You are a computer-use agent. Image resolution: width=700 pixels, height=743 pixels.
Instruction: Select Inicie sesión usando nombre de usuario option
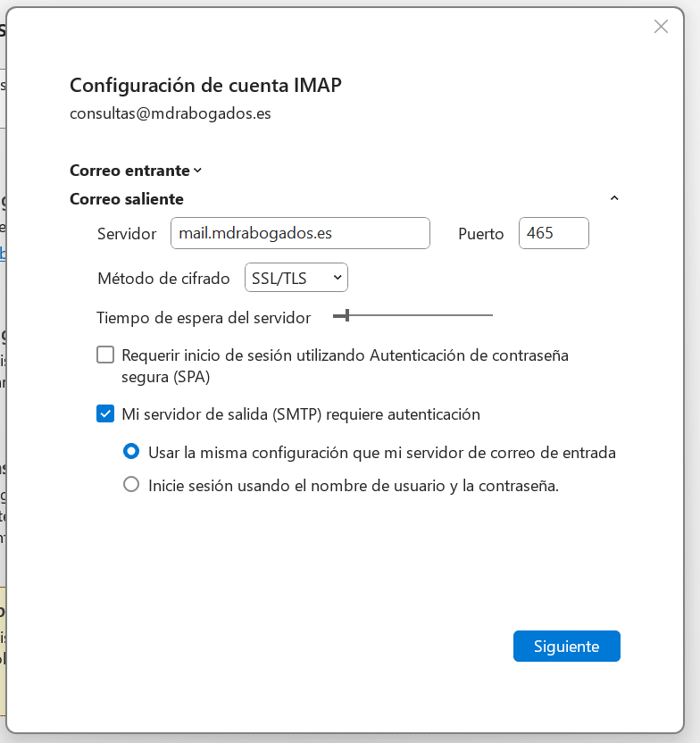point(131,484)
